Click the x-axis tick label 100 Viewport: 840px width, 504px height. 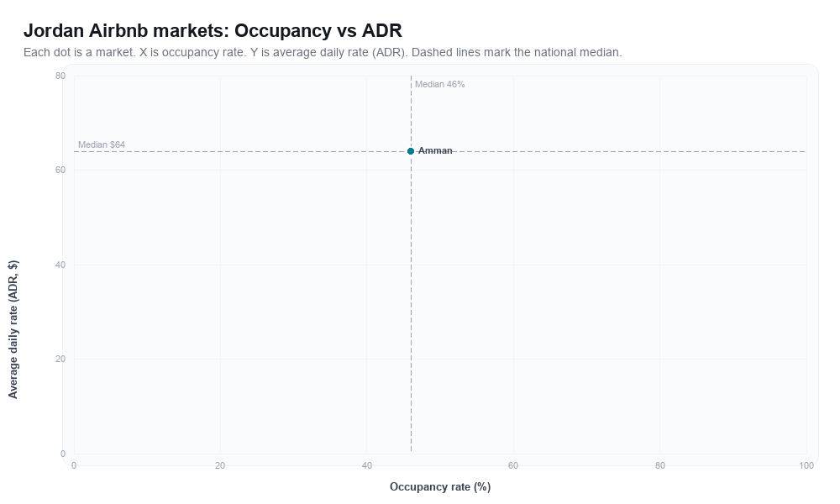[x=806, y=466]
